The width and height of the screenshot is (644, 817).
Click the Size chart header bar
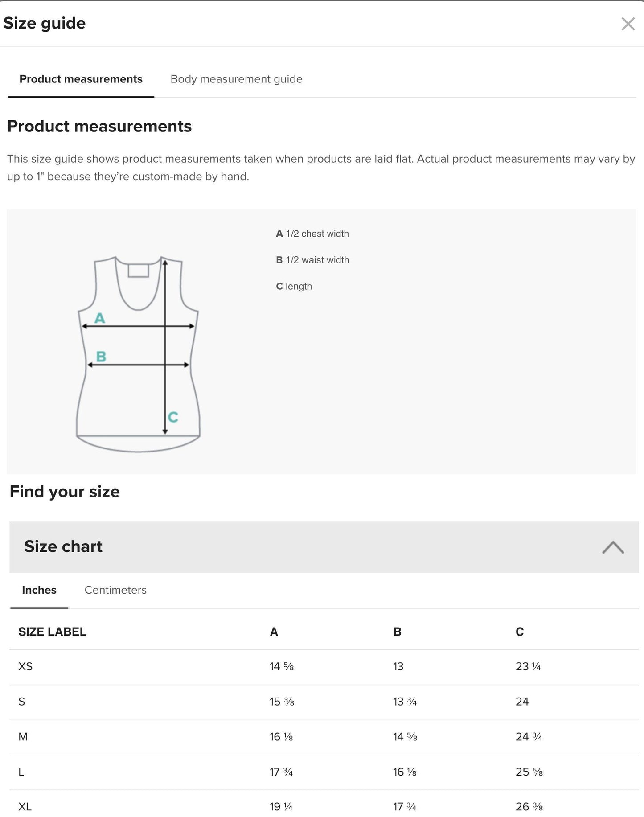(64, 546)
